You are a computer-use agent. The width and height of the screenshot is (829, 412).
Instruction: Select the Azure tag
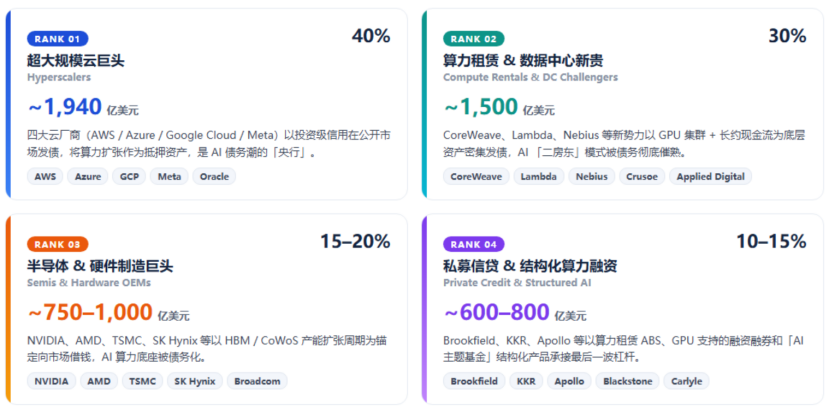tap(88, 177)
